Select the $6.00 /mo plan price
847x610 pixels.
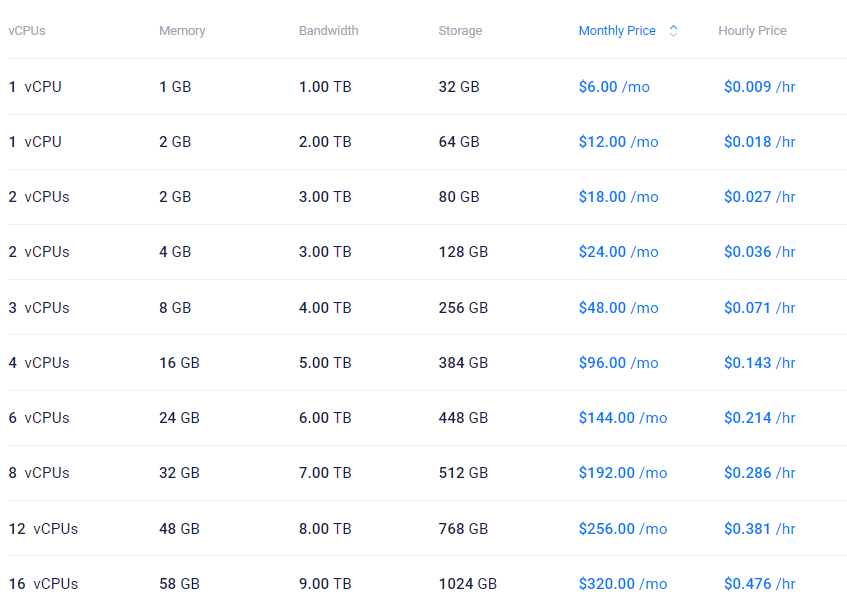coord(614,87)
